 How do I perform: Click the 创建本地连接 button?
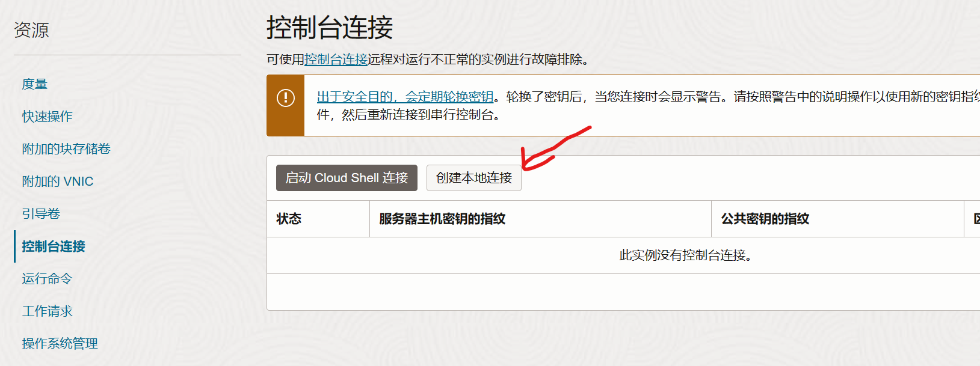point(473,178)
